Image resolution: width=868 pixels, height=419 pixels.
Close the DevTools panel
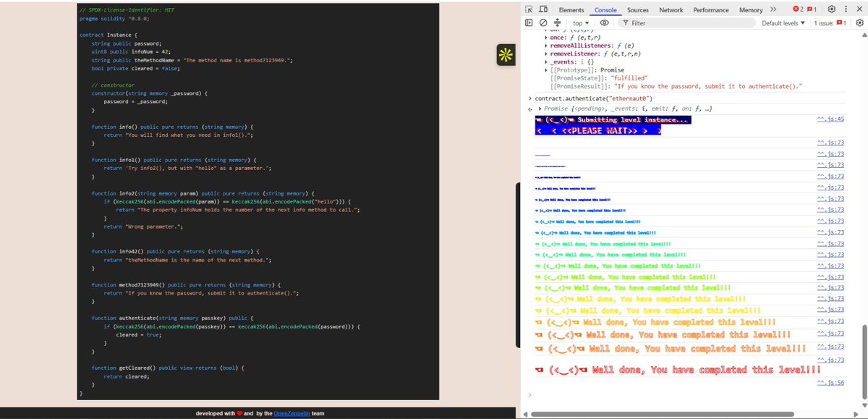(859, 9)
